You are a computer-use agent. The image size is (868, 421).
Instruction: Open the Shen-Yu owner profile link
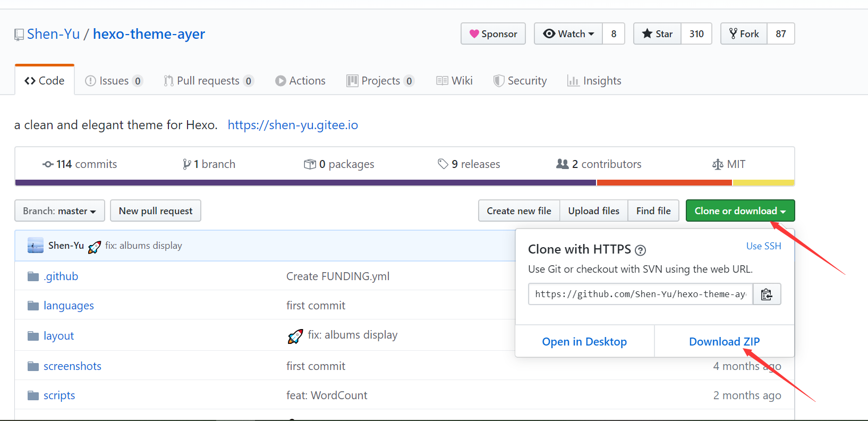click(53, 34)
